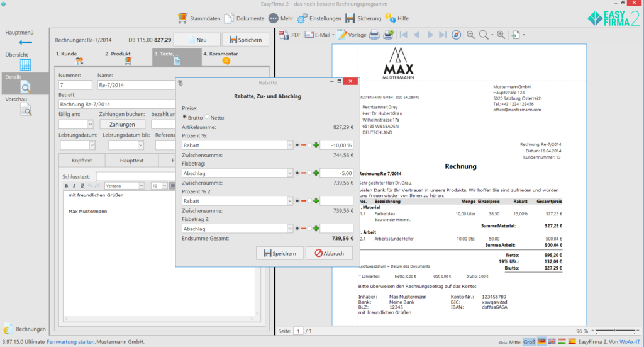Click the zoom out magnifier icon
This screenshot has height=347, width=644.
coord(470,35)
